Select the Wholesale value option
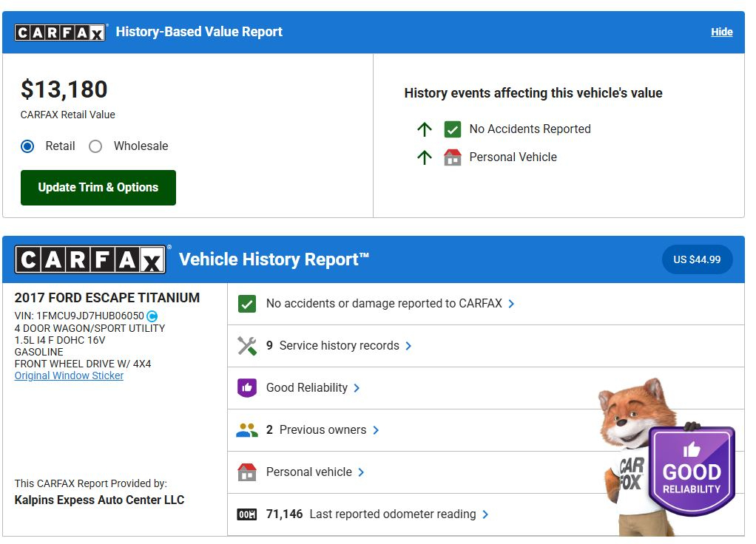 tap(95, 146)
